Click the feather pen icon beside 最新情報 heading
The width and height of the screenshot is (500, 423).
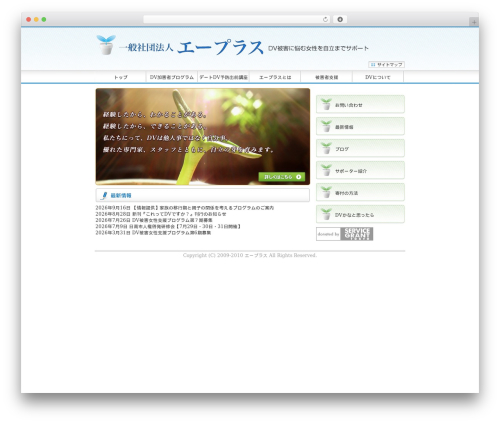coord(104,195)
